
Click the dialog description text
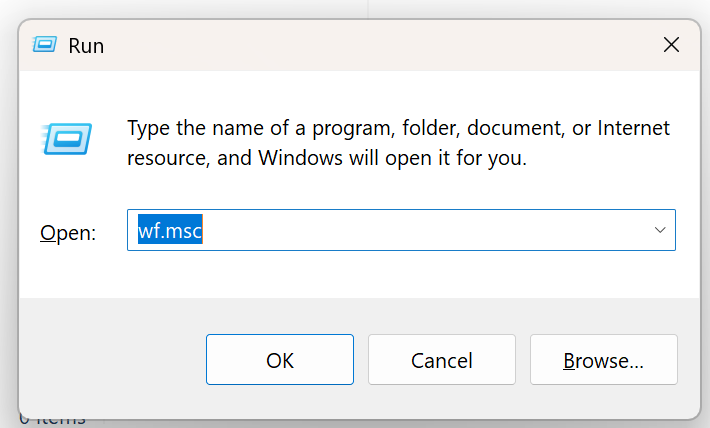(398, 143)
